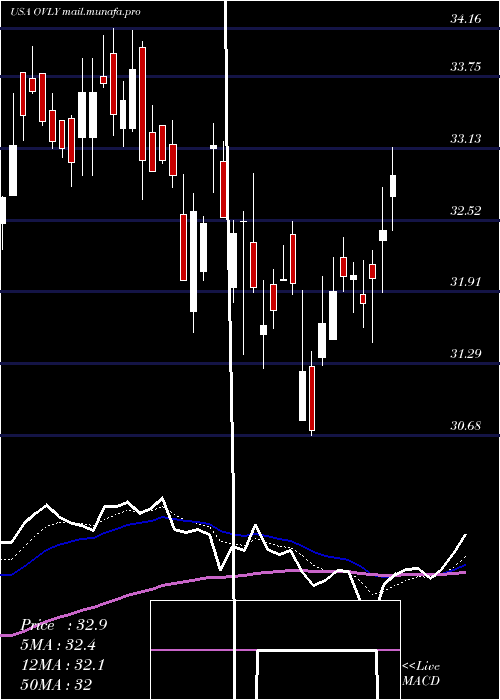Click the 'Price : 32.9' readout

[x=64, y=625]
